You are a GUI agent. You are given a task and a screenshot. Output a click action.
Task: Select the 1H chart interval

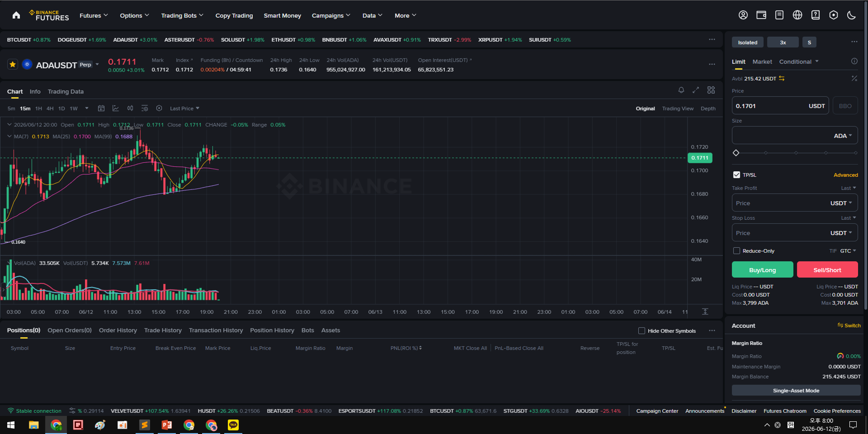(39, 108)
